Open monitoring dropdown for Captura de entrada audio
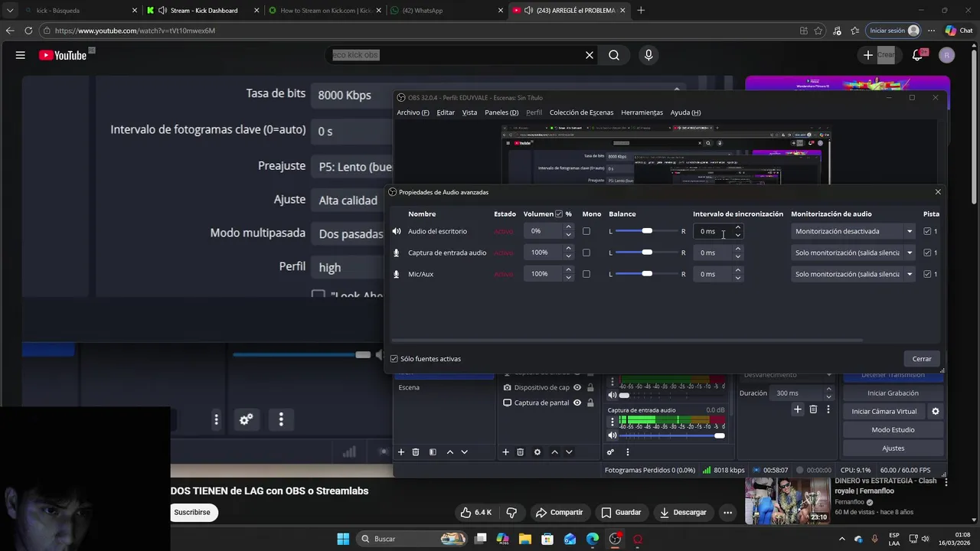Screen dimensions: 980x551 [x=853, y=253]
